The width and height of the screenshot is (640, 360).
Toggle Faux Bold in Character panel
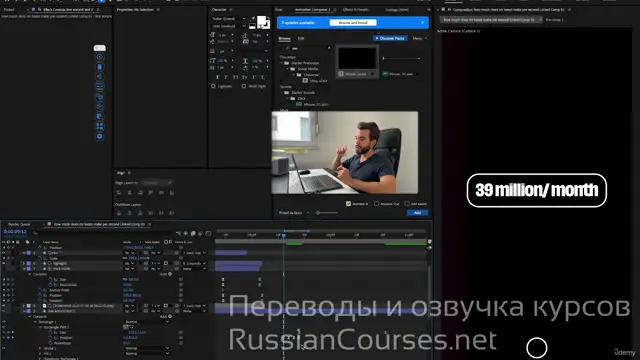[217, 77]
